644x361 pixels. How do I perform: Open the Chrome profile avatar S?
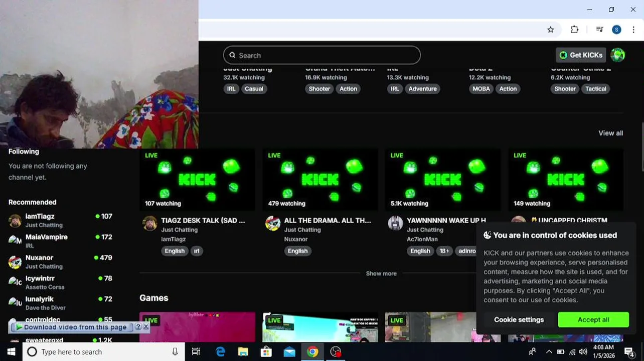coord(616,30)
